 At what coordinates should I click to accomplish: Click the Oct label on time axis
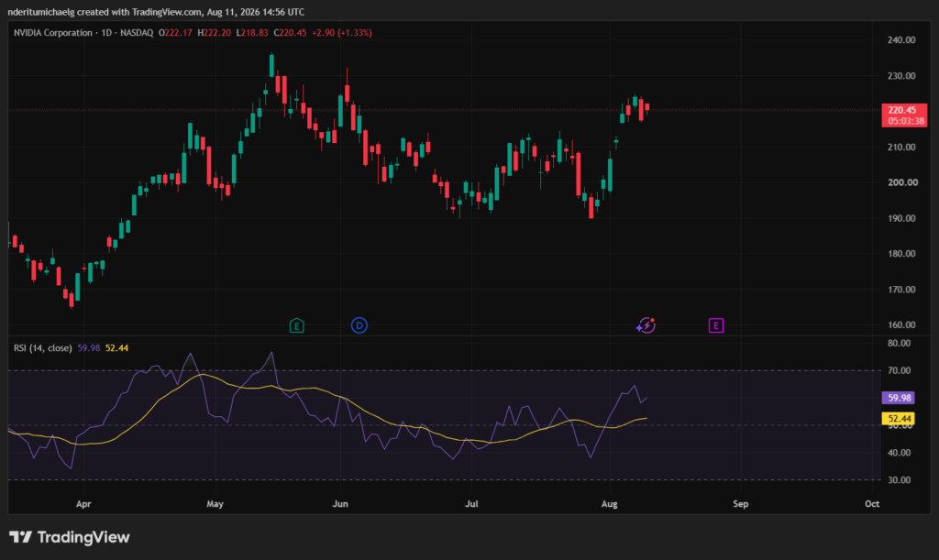click(x=872, y=504)
